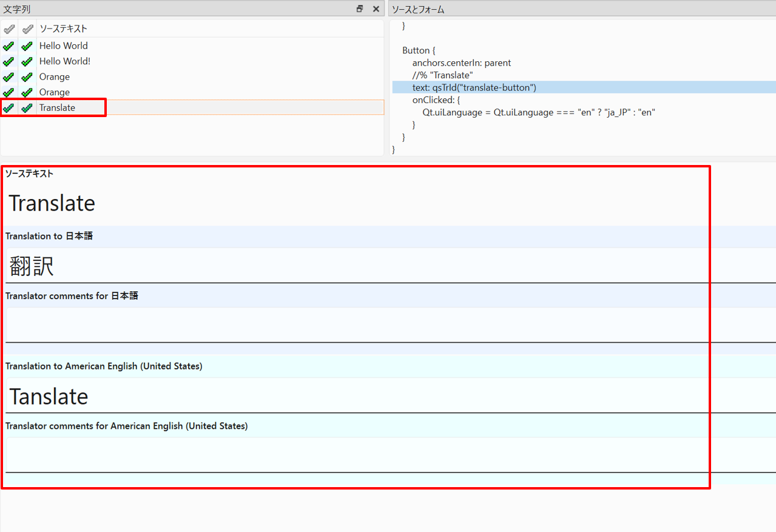Float the 文字列 panel using the undock icon
Image resolution: width=776 pixels, height=532 pixels.
pos(360,9)
